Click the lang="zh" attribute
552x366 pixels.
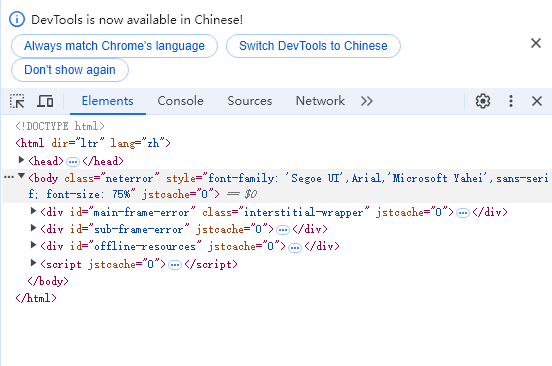tap(137, 143)
